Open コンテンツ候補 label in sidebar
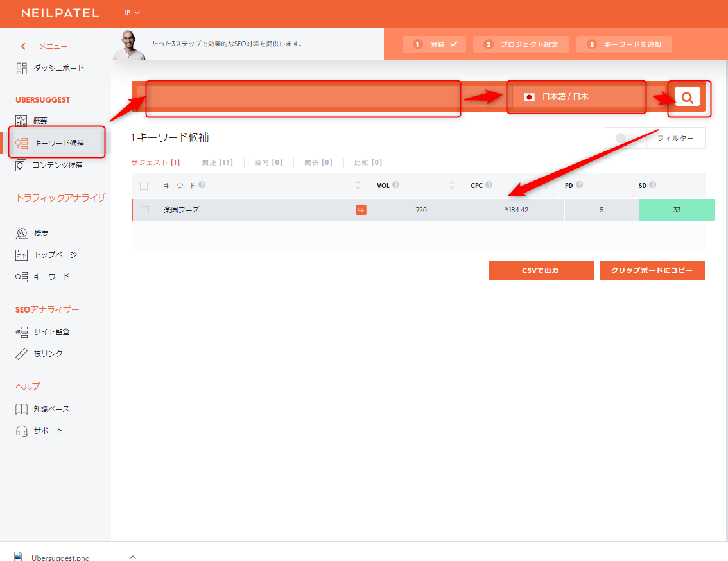Screen dimensions: 728x561 click(x=58, y=166)
